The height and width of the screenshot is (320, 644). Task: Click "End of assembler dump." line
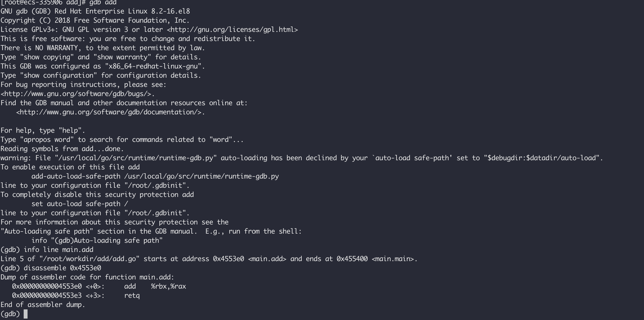43,305
